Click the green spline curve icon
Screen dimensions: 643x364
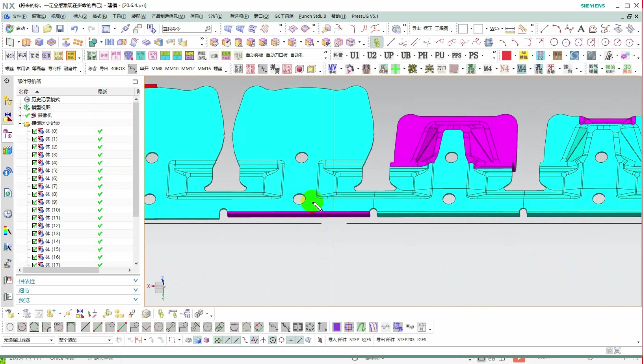tap(361, 327)
